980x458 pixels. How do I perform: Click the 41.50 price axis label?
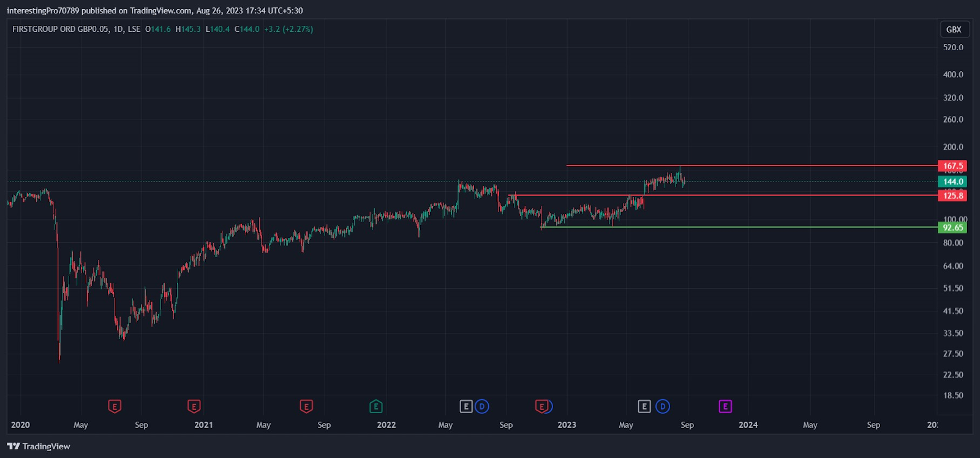953,311
